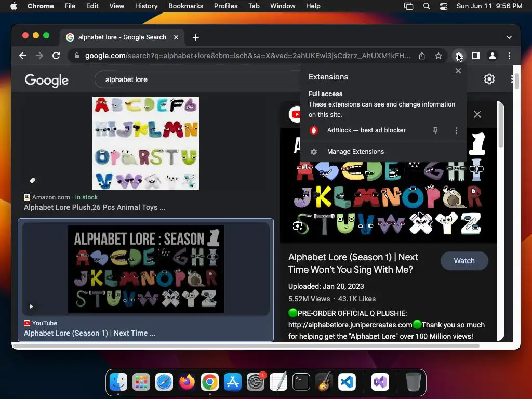This screenshot has width=532, height=399.
Task: Open Chrome's three-dot main menu
Action: [509, 56]
